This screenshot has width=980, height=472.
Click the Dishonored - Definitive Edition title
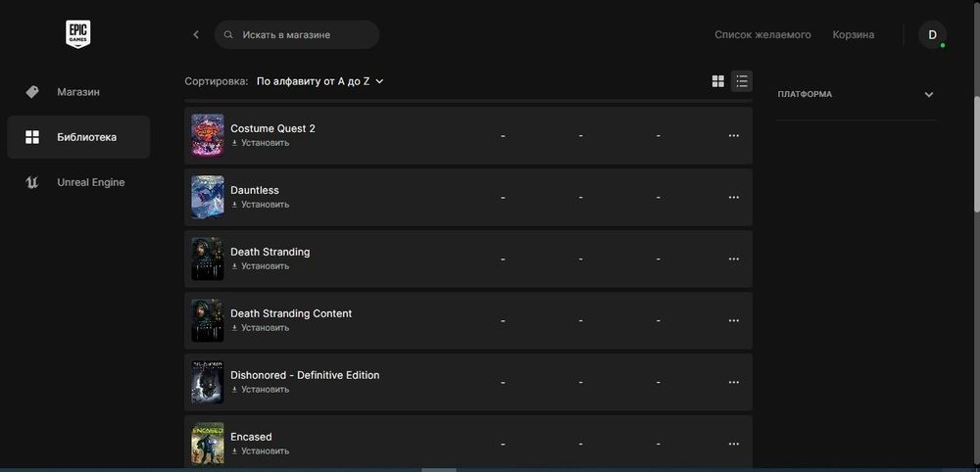pyautogui.click(x=305, y=375)
